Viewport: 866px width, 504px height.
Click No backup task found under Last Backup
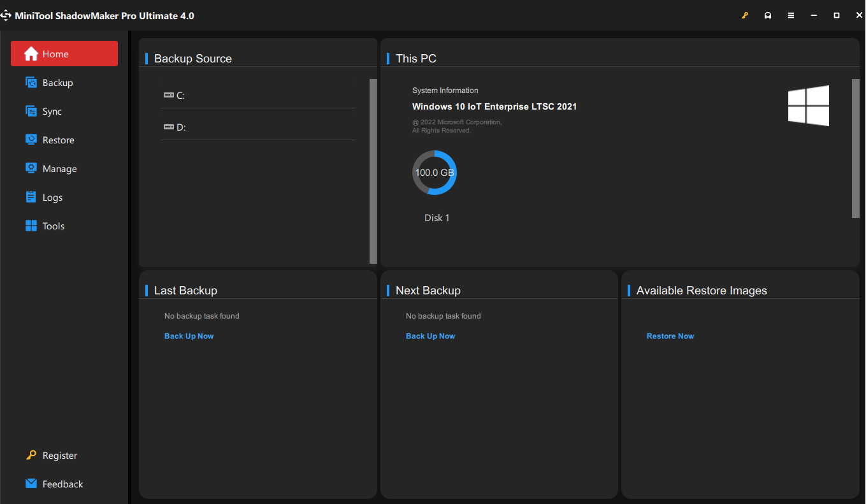click(202, 316)
